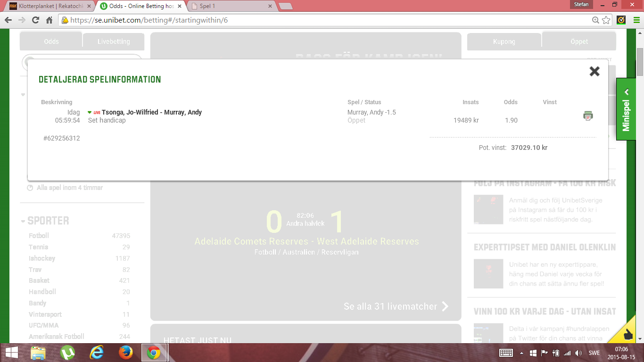
Task: Open the battery status icon
Action: pos(556,353)
